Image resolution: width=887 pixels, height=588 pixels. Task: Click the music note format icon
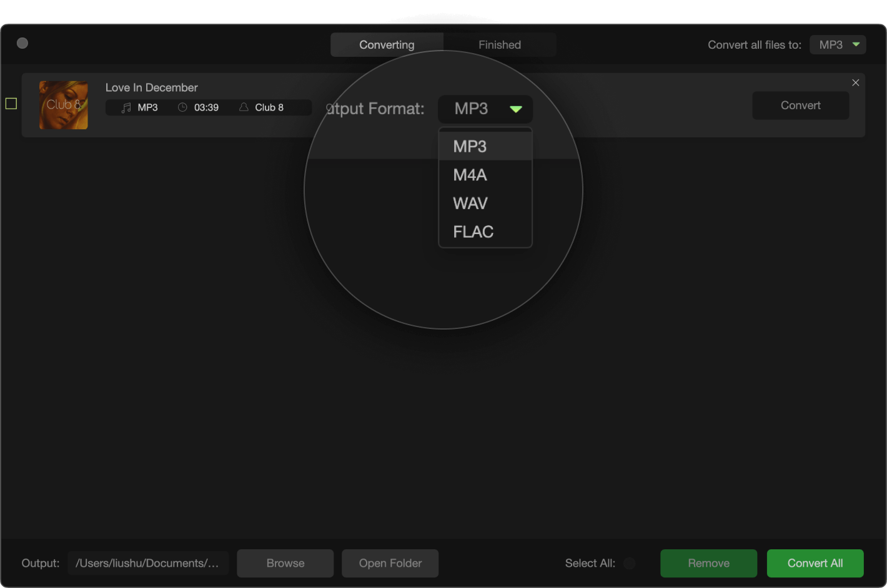coord(126,107)
